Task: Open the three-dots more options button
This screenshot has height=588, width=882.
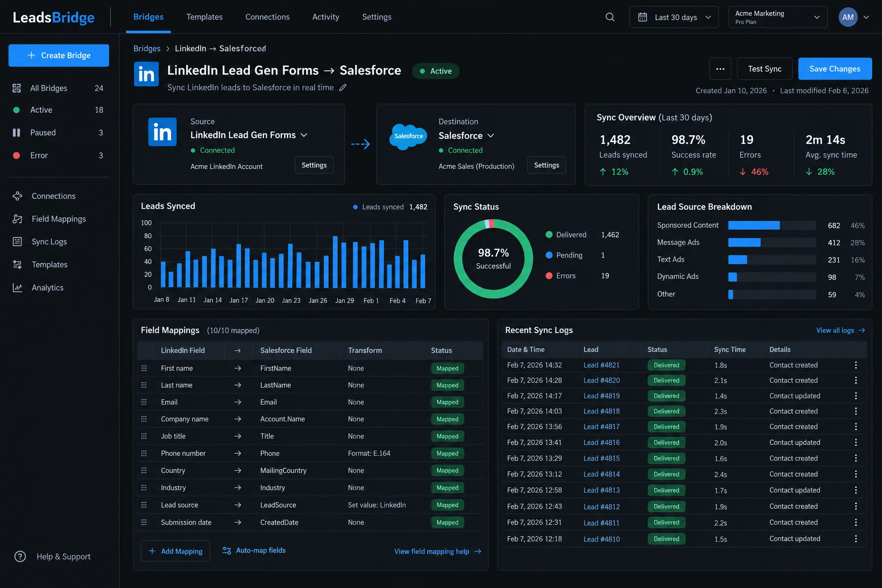Action: pyautogui.click(x=720, y=69)
